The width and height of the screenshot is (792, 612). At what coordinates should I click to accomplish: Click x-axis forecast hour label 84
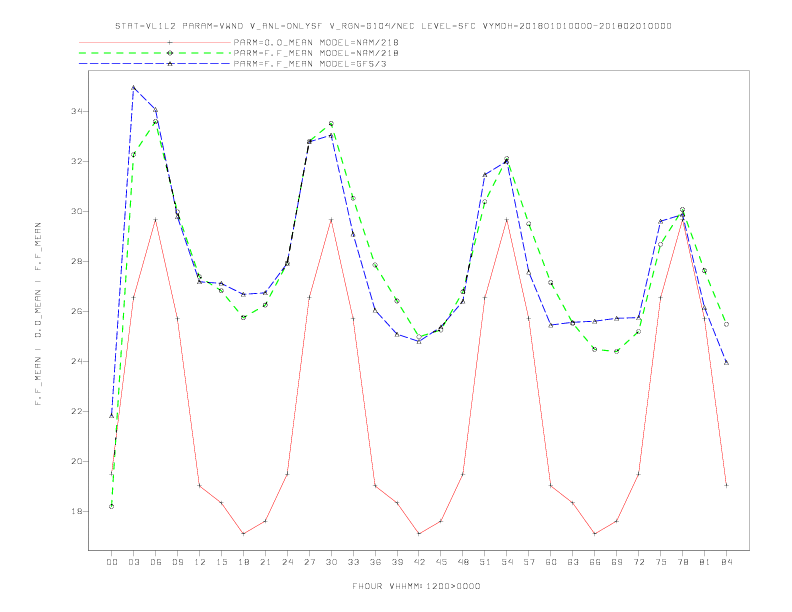click(726, 562)
